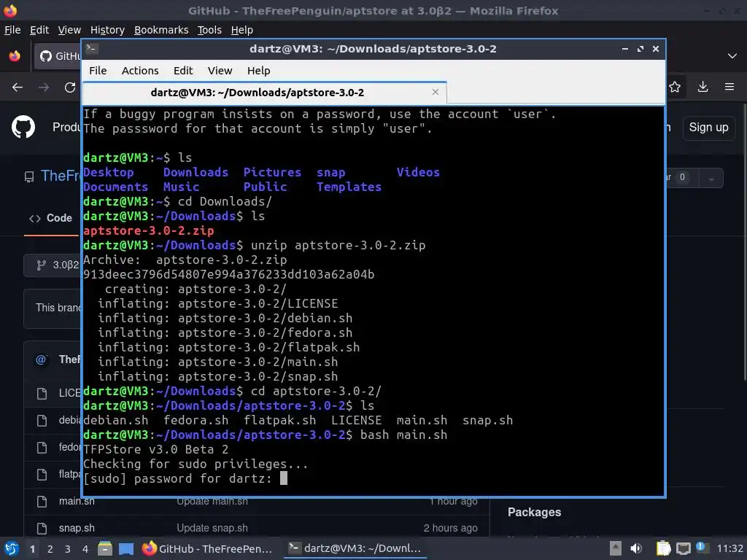Select the dartz@VM3 terminal tab

pos(264,93)
